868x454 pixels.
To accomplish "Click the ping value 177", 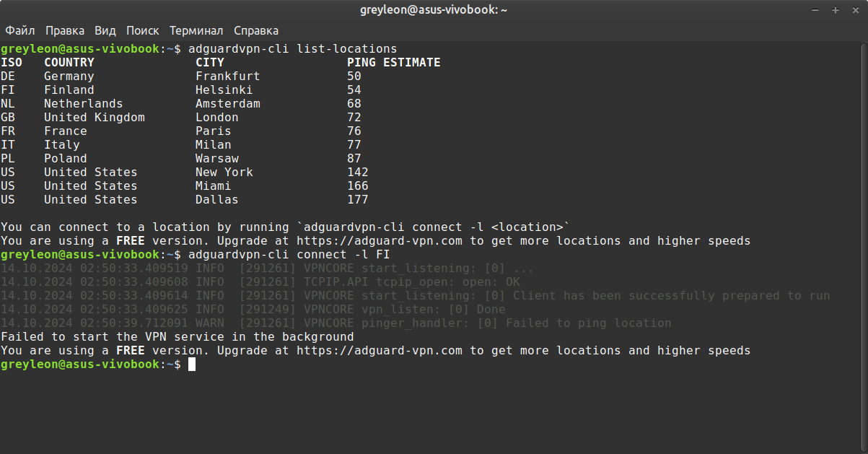I will coord(358,200).
